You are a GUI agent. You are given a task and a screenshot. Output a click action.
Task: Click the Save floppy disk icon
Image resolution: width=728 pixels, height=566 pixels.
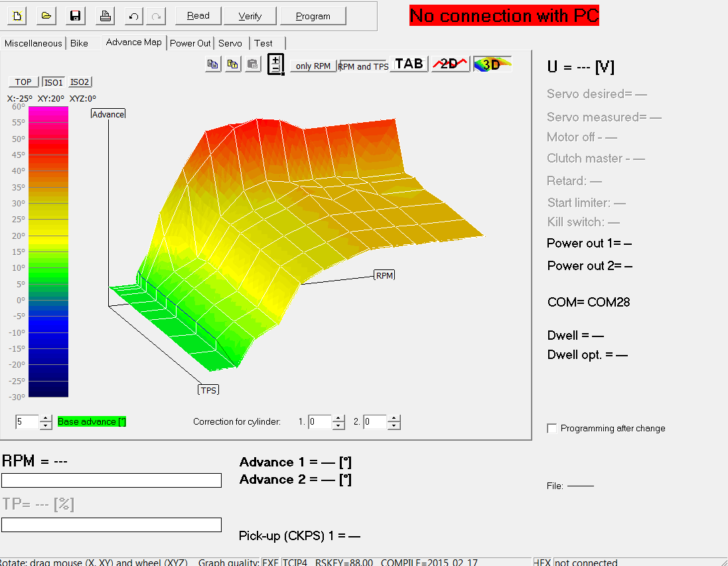75,16
